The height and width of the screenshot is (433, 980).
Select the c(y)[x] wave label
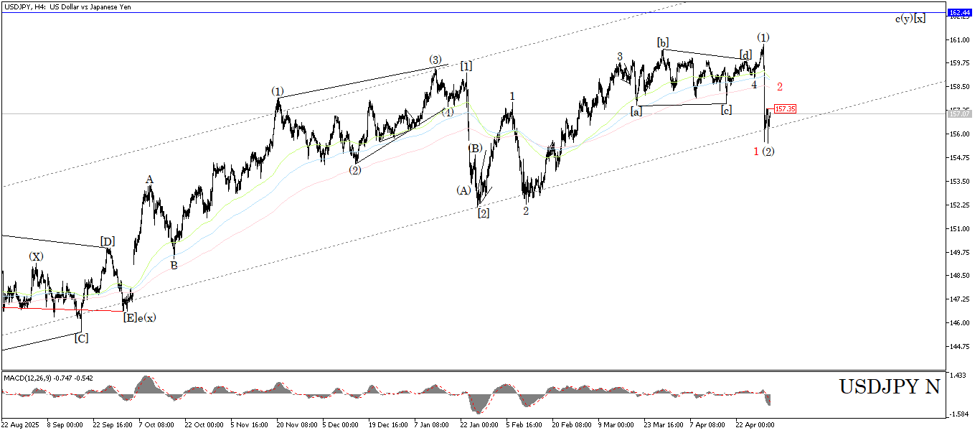pos(910,19)
